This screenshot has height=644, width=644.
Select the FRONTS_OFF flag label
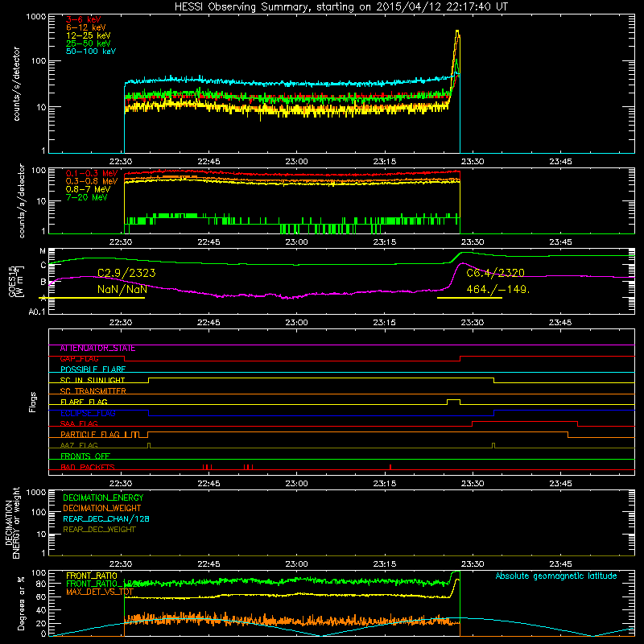click(x=85, y=456)
